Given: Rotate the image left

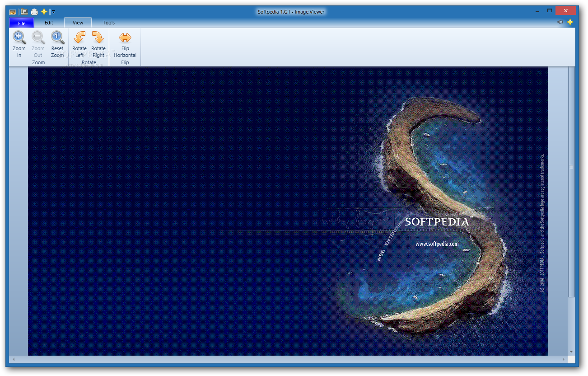Looking at the screenshot, I should click(79, 44).
